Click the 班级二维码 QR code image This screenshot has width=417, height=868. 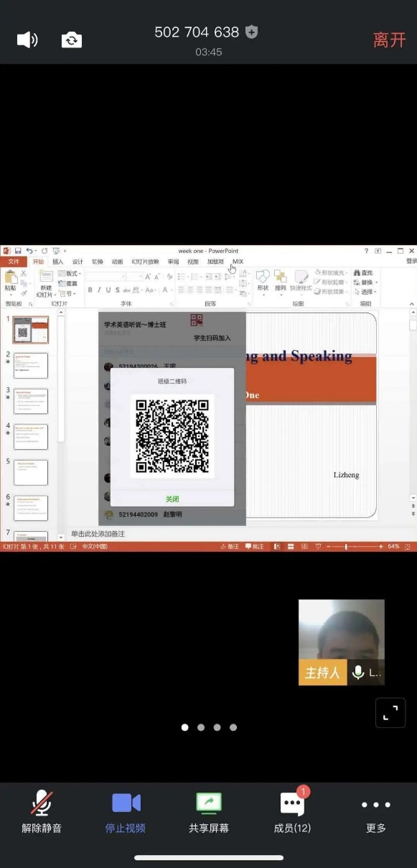pyautogui.click(x=172, y=435)
